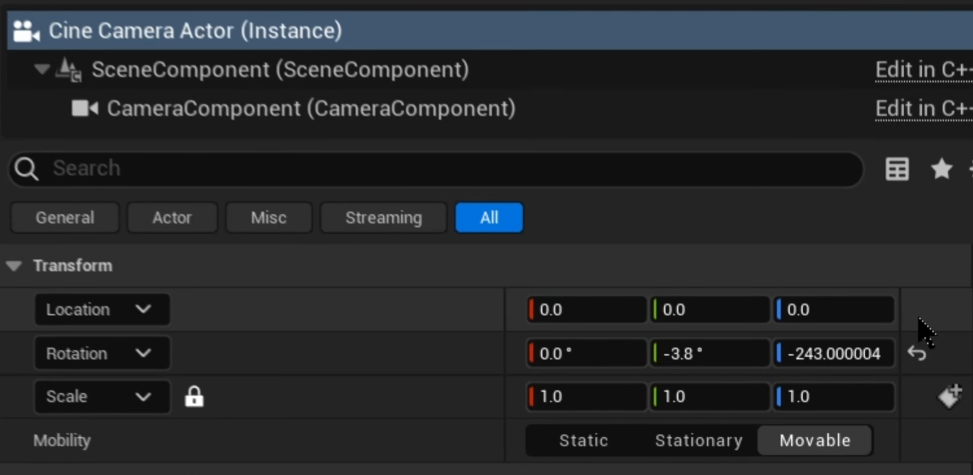The height and width of the screenshot is (475, 973).
Task: Open the Rotation type dropdown
Action: (101, 353)
